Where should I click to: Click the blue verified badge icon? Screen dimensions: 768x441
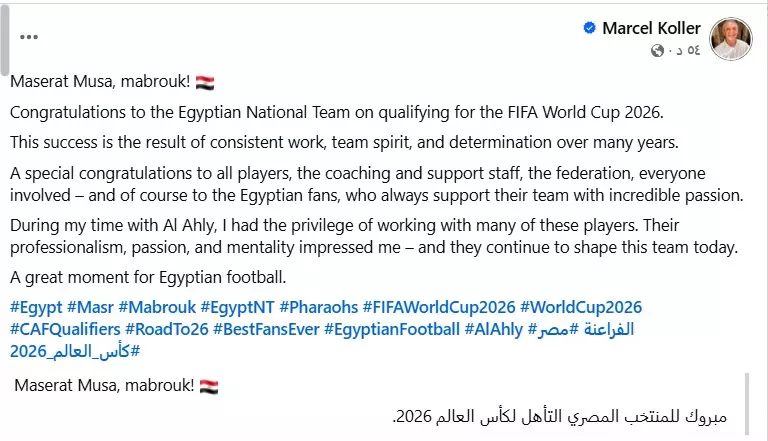click(590, 29)
